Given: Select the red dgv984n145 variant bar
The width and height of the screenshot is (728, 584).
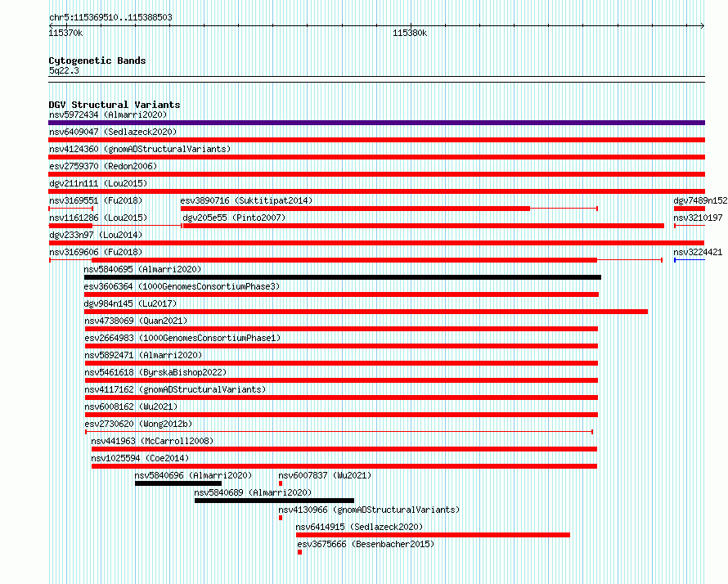Looking at the screenshot, I should click(366, 312).
